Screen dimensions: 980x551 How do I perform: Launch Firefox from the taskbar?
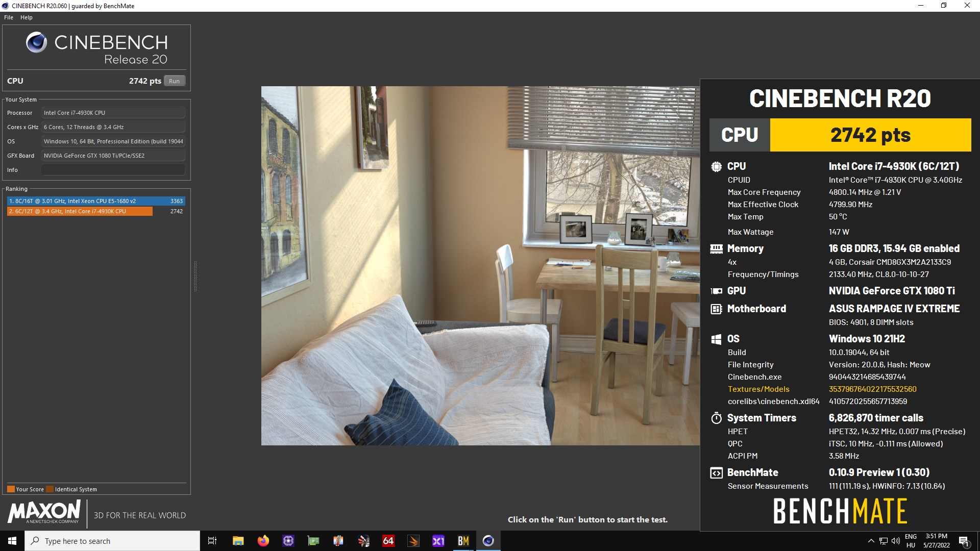tap(263, 541)
